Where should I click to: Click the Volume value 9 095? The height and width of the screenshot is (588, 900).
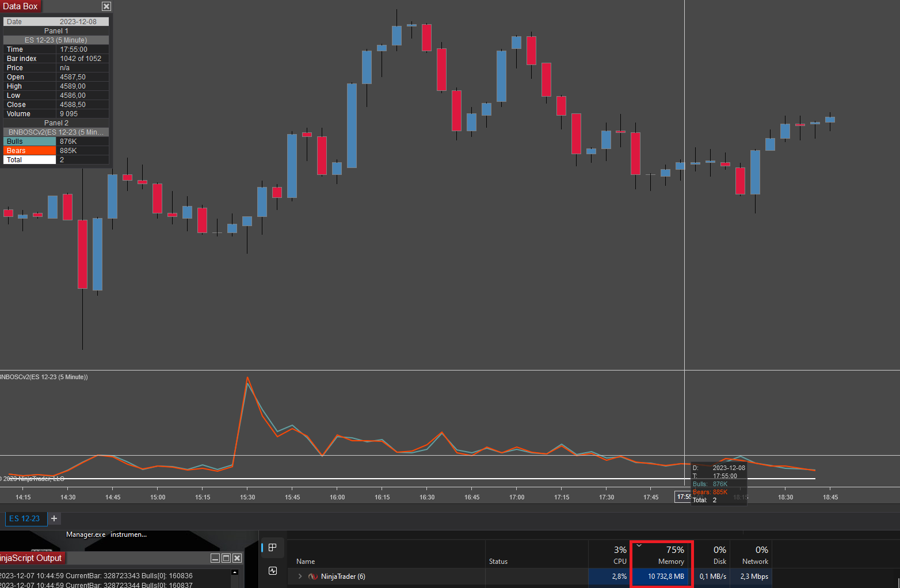[68, 114]
